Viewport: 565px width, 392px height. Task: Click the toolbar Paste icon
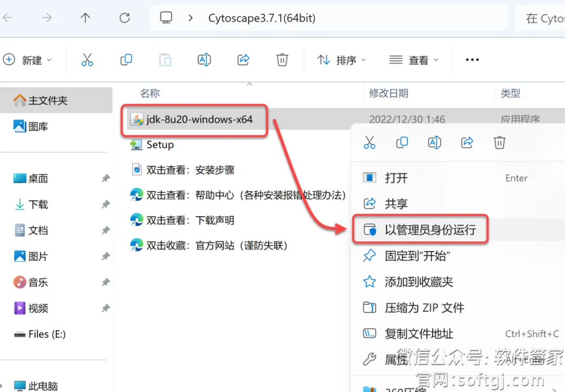click(x=165, y=60)
